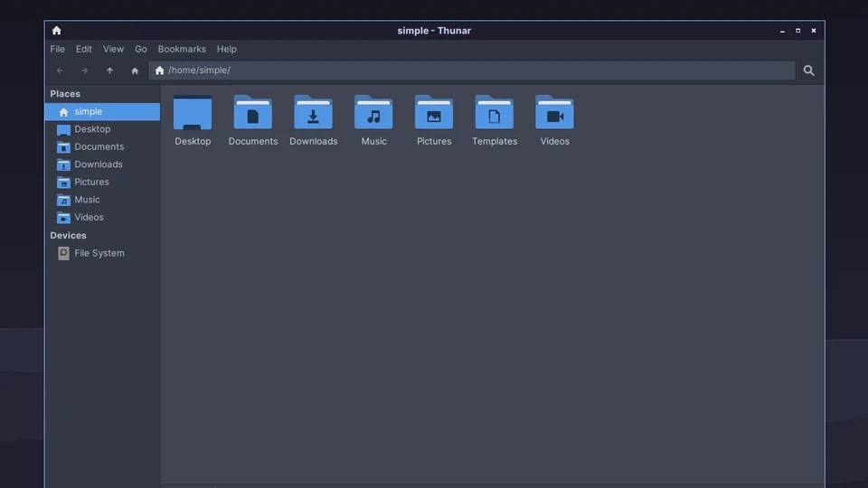
Task: Open Downloads from the Places sidebar
Action: point(102,164)
